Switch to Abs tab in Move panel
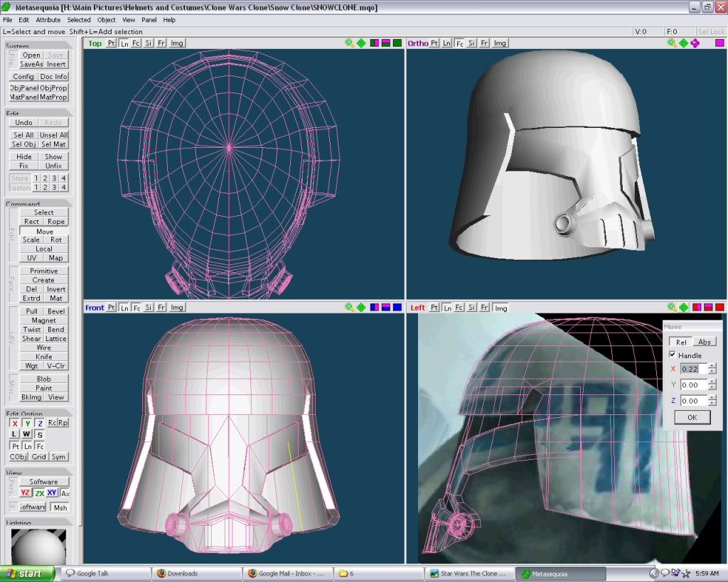This screenshot has height=582, width=728. pos(705,342)
